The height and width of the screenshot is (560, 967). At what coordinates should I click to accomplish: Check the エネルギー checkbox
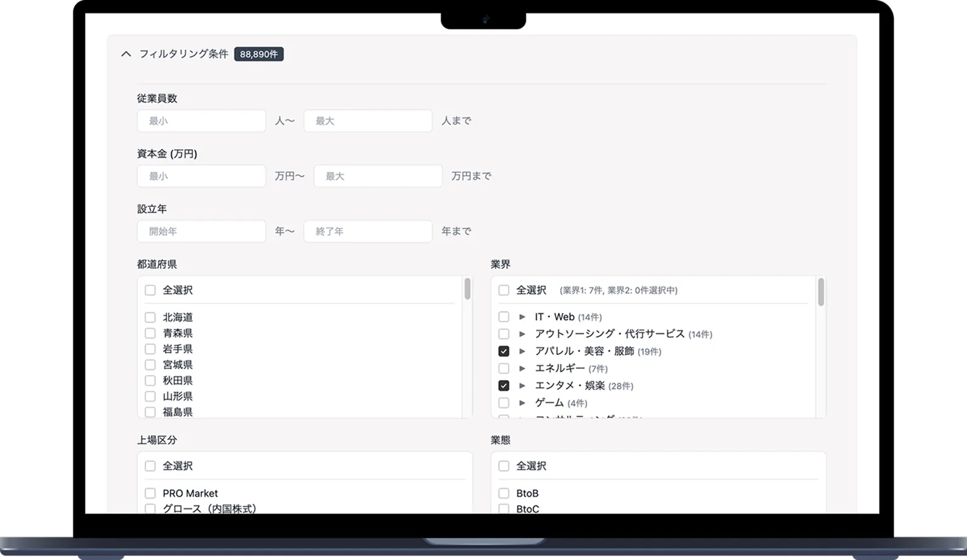(504, 368)
